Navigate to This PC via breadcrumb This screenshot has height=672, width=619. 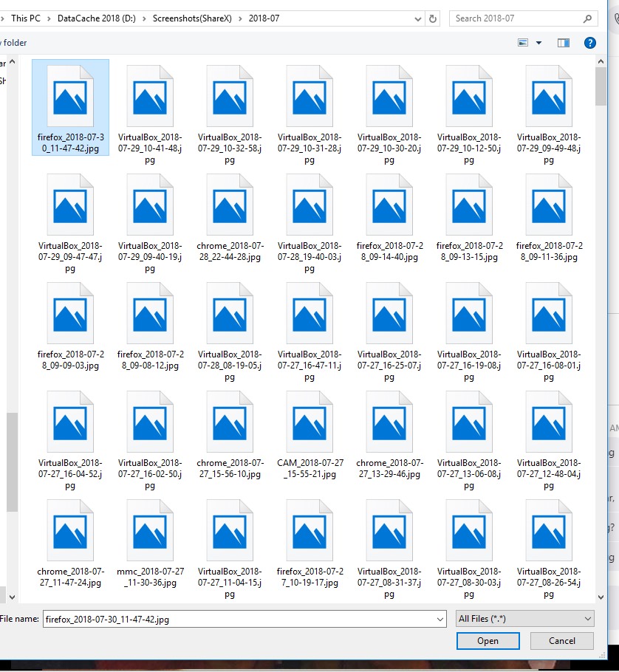pos(25,18)
